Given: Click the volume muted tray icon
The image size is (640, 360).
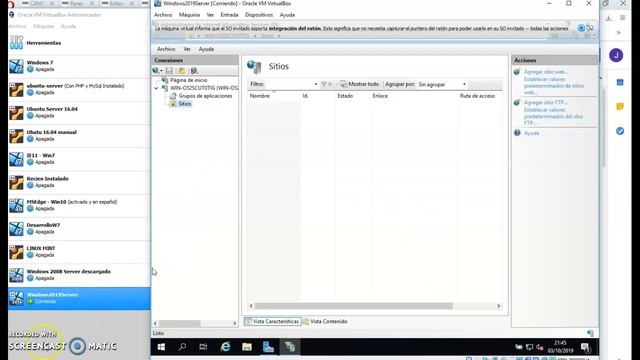Looking at the screenshot, I should coord(540,347).
